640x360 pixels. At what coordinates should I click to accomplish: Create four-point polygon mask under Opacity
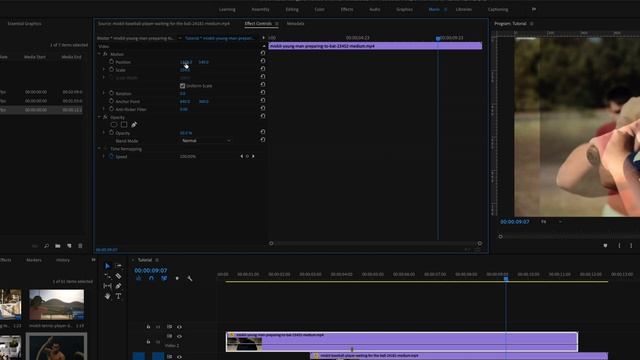pyautogui.click(x=124, y=124)
